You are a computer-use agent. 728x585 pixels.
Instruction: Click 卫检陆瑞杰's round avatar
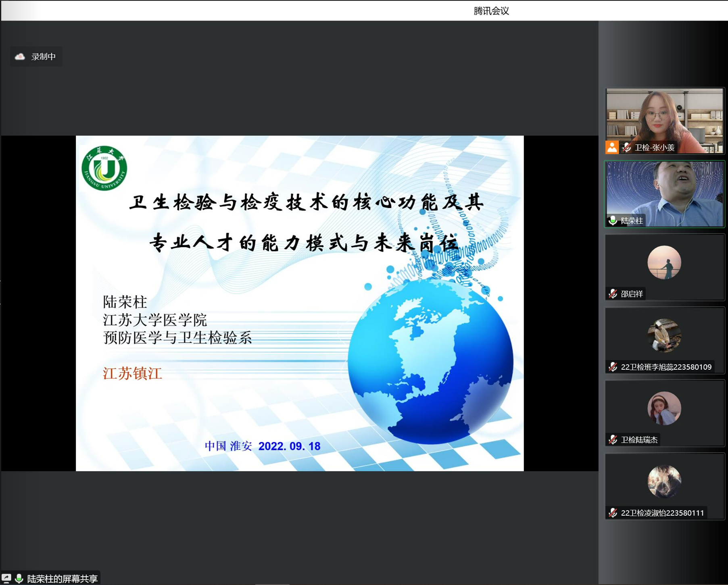(664, 408)
